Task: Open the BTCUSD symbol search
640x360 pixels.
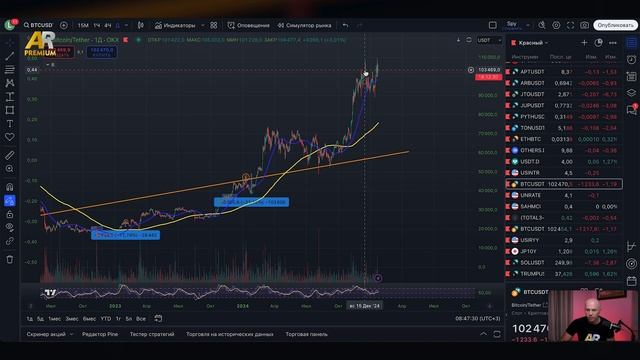Action: [38, 25]
